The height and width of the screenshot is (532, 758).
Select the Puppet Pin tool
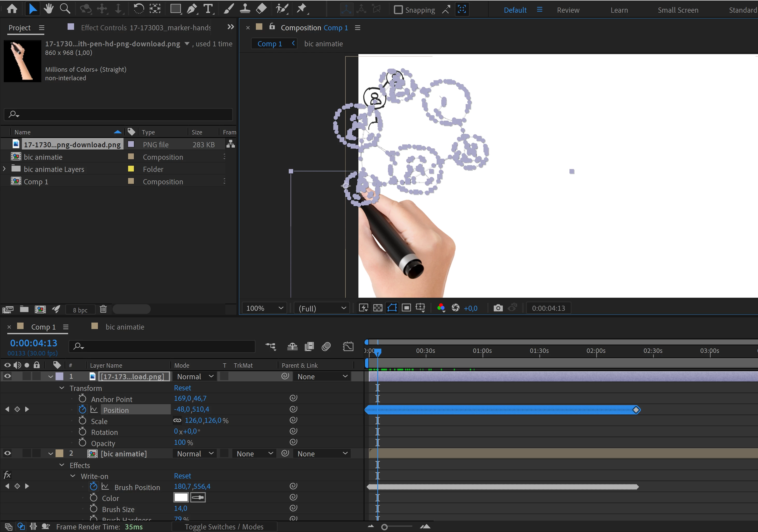click(x=301, y=9)
